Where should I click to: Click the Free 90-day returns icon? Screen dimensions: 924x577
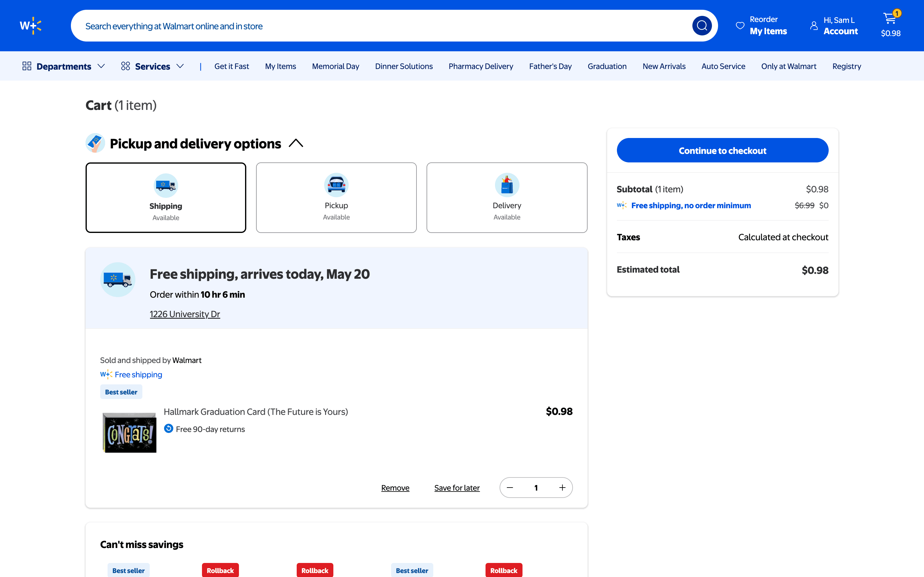168,429
